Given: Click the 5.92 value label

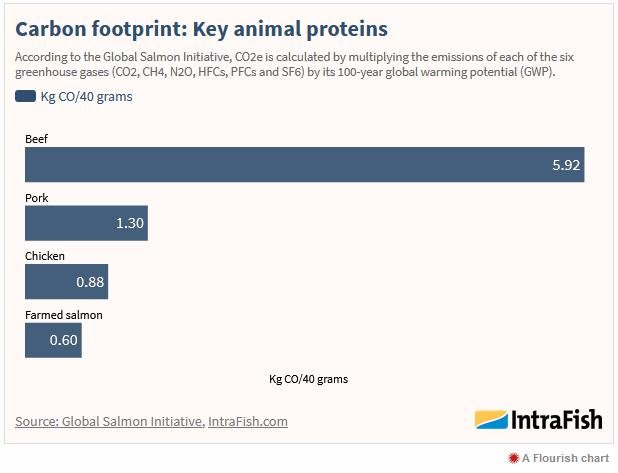Looking at the screenshot, I should (x=566, y=165).
